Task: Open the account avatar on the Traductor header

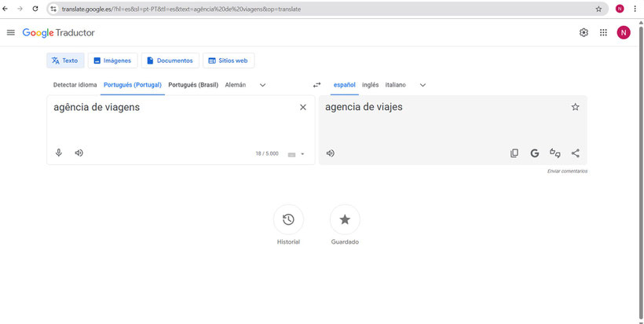Action: coord(624,32)
